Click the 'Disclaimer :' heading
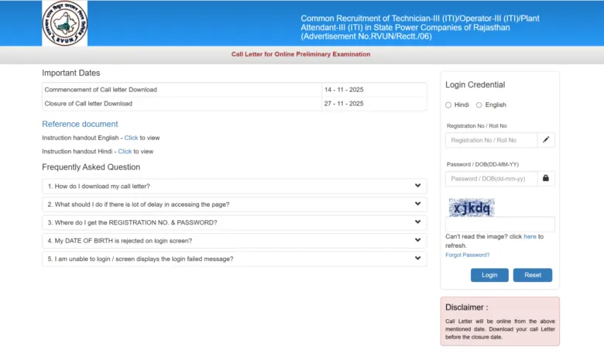Screen dimensions: 604x364 466,307
